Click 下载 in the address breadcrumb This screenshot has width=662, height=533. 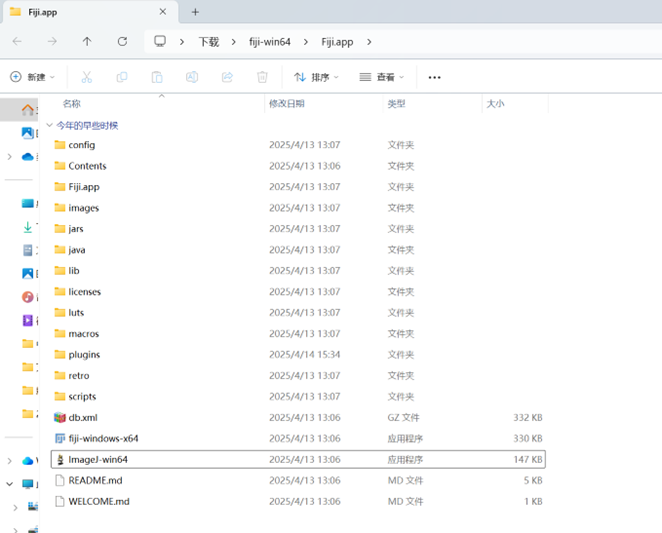(x=209, y=42)
